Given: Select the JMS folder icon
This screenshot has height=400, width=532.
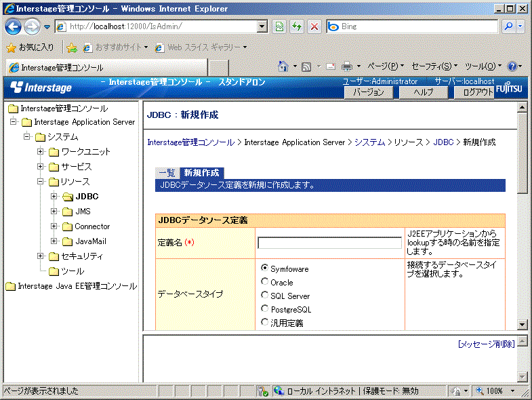Looking at the screenshot, I should click(x=68, y=212).
